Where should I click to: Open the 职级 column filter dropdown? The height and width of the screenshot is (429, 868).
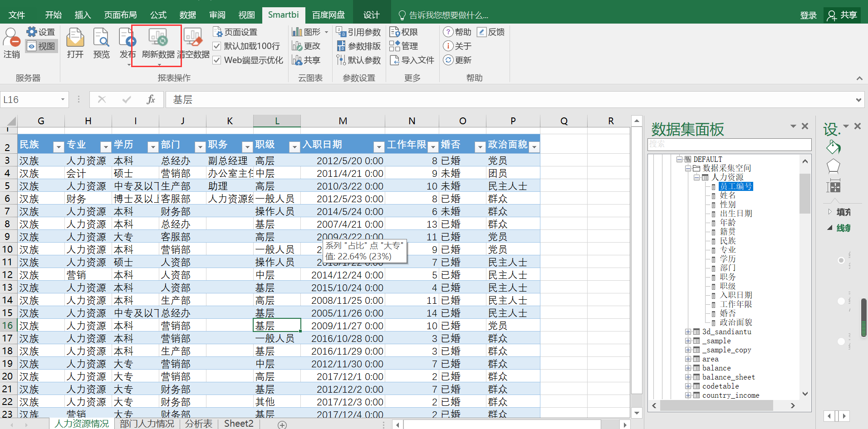point(294,147)
